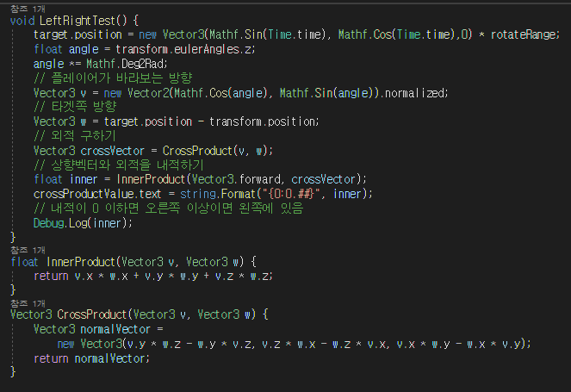Click Log in Debug.Log(inner)

(78, 223)
